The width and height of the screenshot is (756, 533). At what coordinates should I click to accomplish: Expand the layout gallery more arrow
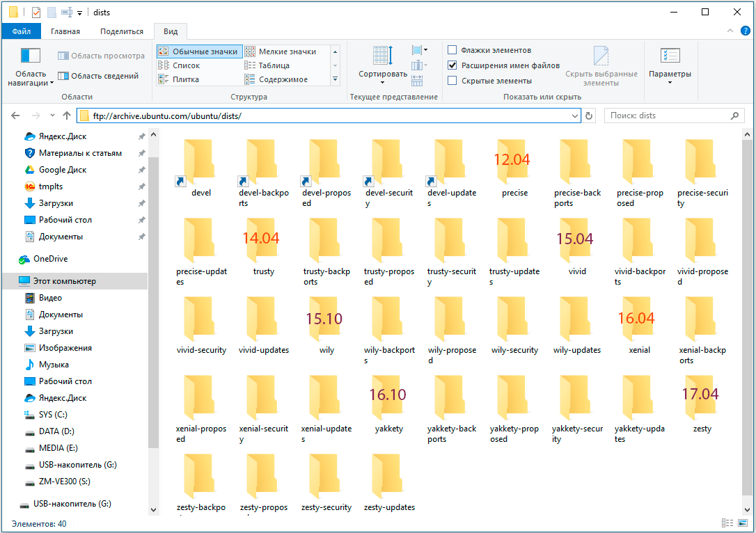(x=335, y=79)
